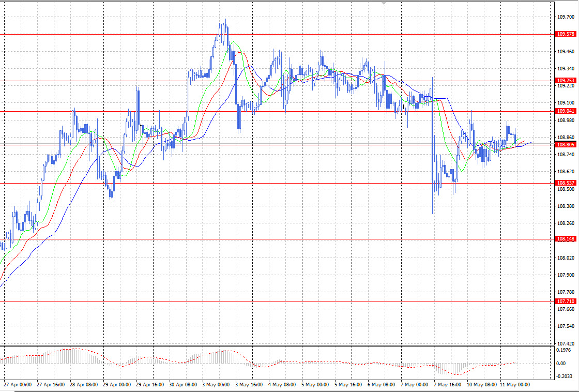Click the 108.020 price axis value
The height and width of the screenshot is (392, 579).
566,258
